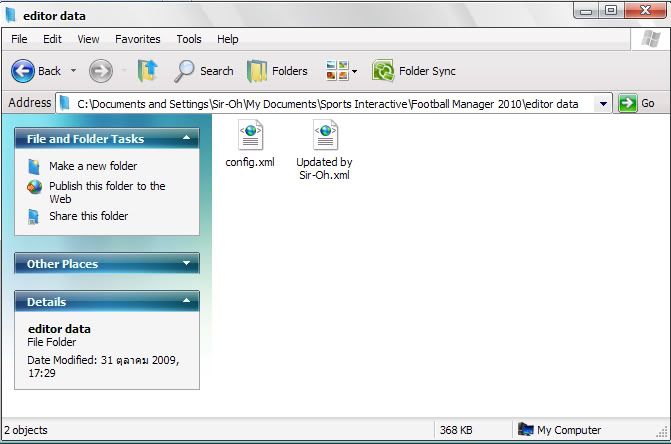Close the editor data window
The image size is (671, 444).
[646, 10]
